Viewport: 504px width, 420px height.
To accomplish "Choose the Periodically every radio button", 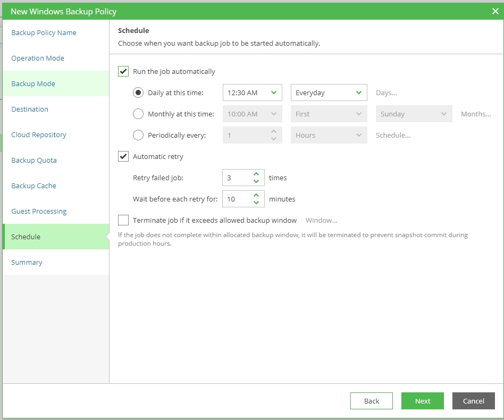I will [x=138, y=135].
